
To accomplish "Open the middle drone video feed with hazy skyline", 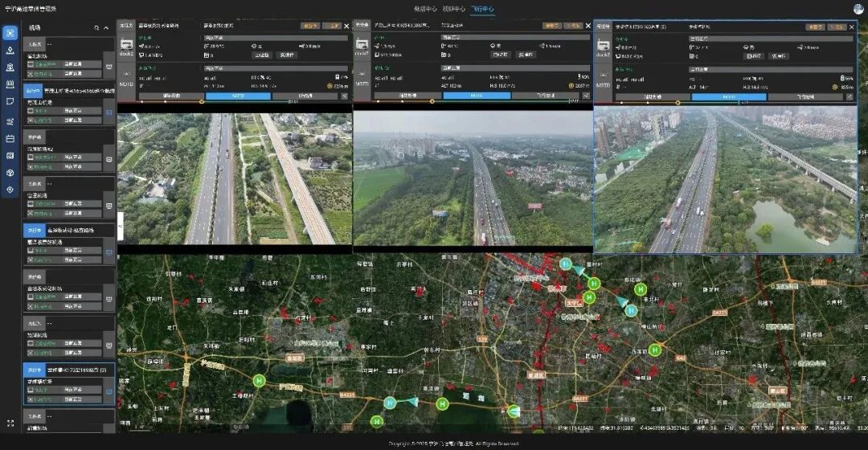I will 473,178.
